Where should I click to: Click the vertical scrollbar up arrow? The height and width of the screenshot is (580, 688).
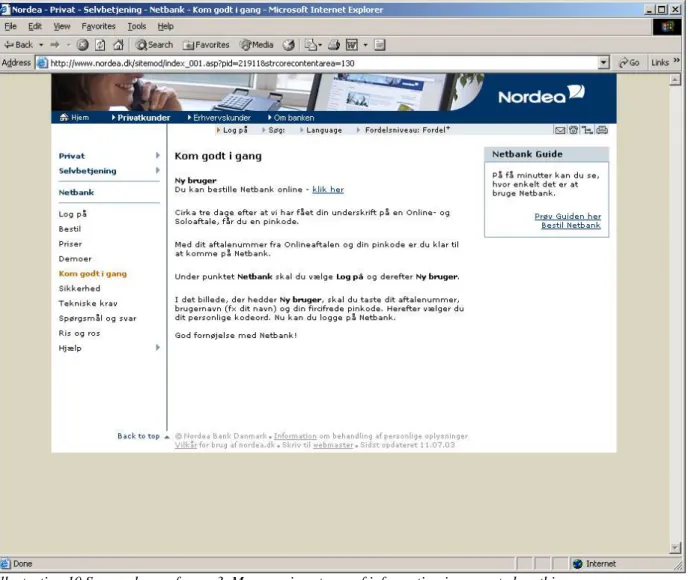675,79
